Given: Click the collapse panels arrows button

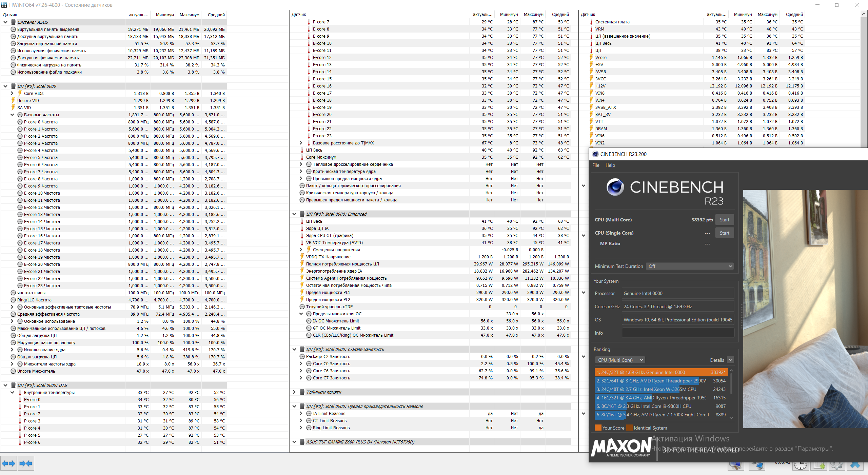Looking at the screenshot, I should click(x=26, y=463).
